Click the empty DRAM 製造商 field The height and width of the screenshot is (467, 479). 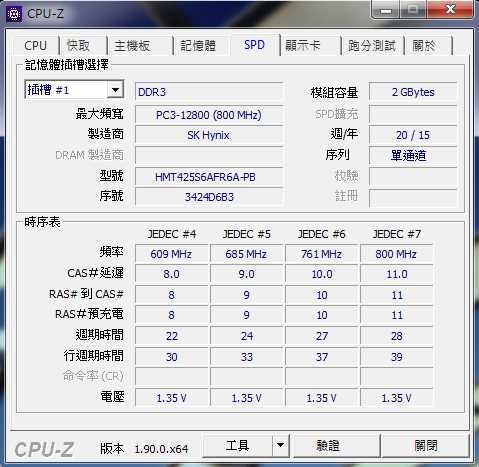[209, 155]
